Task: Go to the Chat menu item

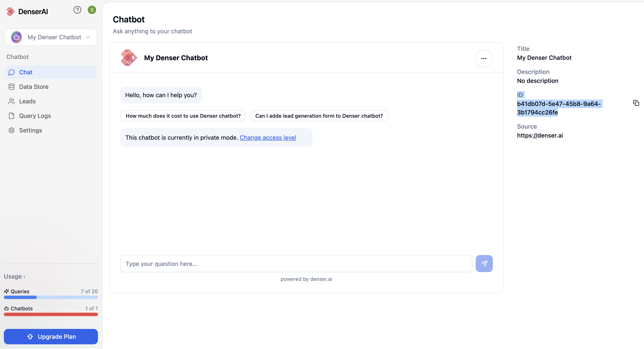Action: click(51, 72)
